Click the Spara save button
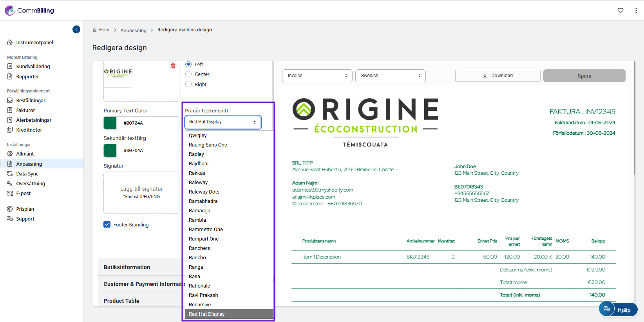644x322 pixels. coord(584,76)
